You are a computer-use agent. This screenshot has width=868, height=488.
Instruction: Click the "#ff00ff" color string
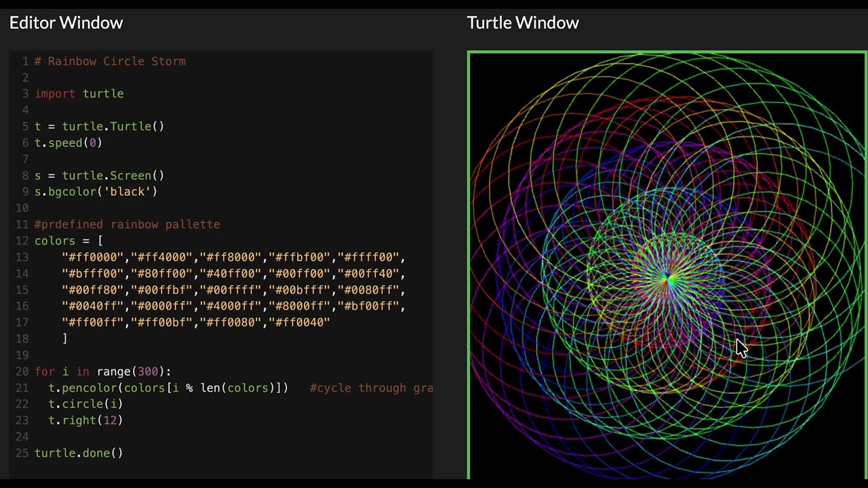click(x=93, y=322)
